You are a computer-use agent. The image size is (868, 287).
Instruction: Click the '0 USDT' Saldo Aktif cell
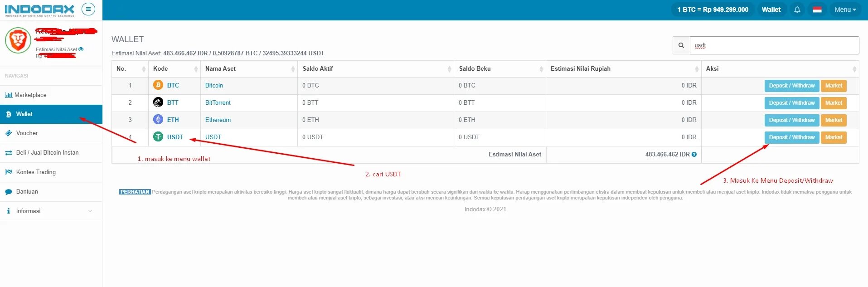click(x=376, y=137)
